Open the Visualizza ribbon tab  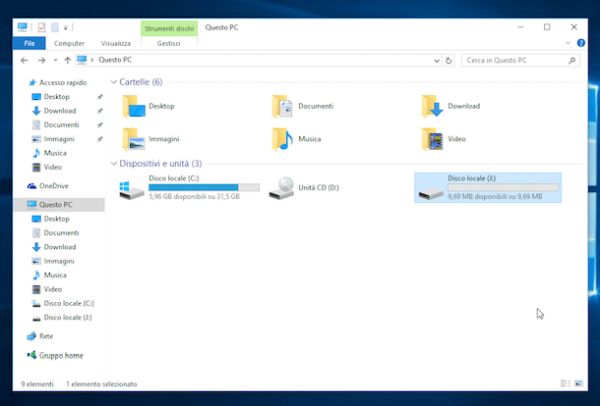[116, 44]
